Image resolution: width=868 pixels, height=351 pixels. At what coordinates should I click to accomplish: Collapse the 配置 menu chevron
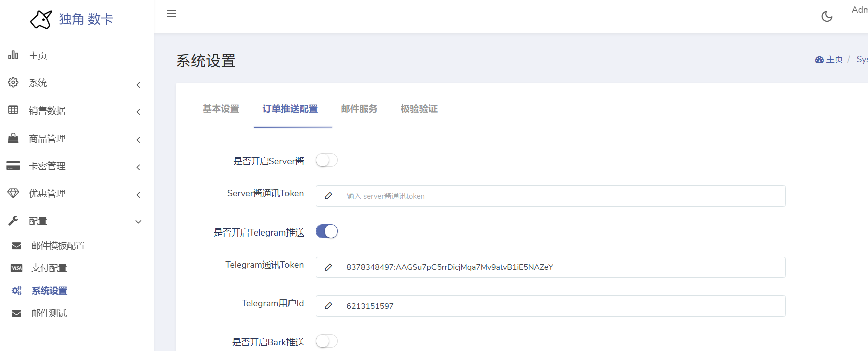(139, 222)
